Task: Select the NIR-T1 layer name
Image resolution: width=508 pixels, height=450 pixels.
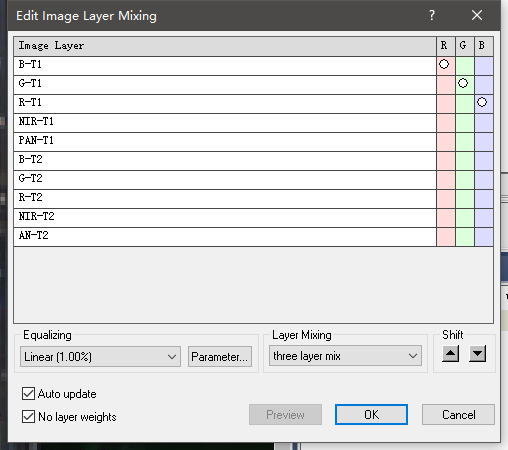Action: pos(36,121)
